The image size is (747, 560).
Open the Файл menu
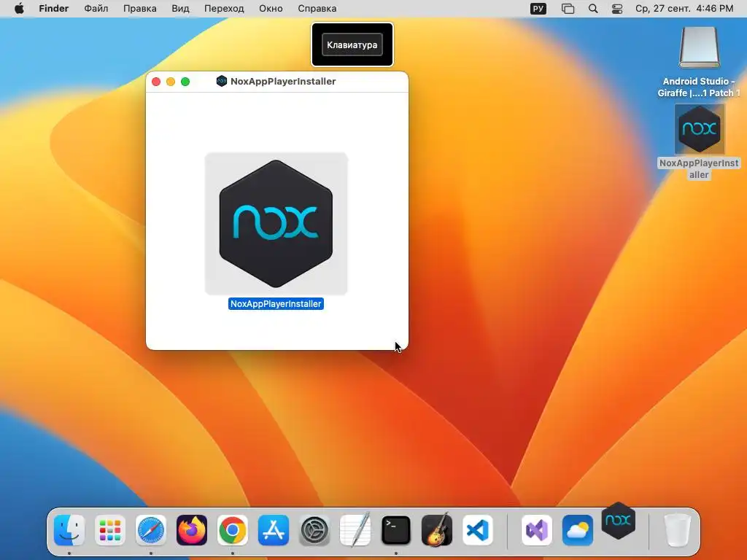96,9
